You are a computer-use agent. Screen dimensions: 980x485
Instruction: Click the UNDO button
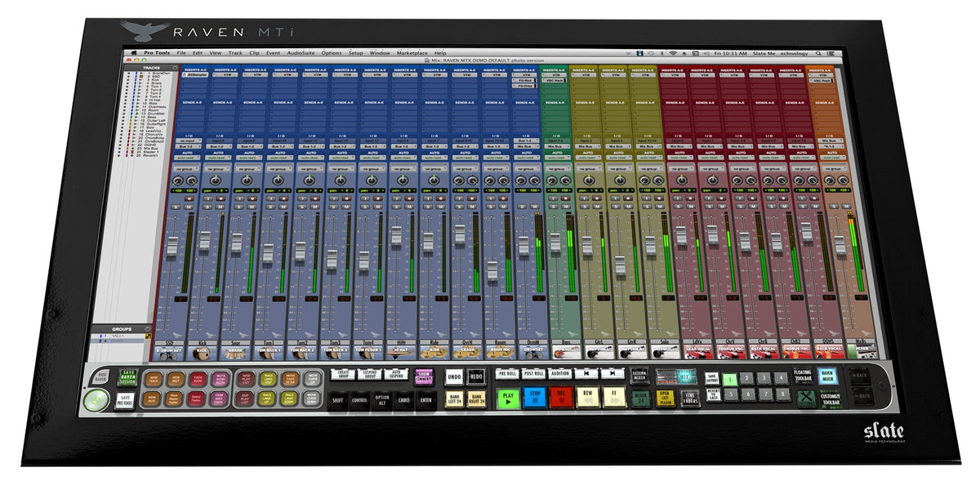tap(454, 376)
